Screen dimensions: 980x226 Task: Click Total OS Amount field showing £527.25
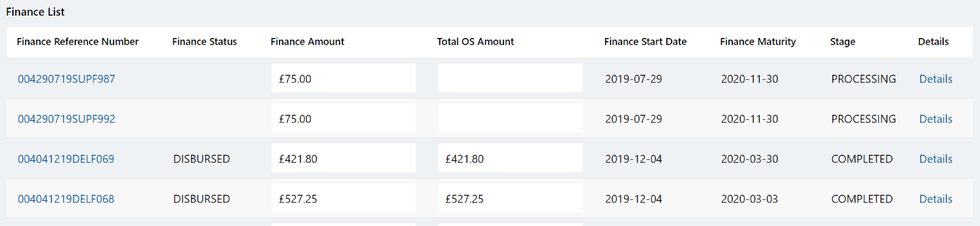tap(510, 198)
